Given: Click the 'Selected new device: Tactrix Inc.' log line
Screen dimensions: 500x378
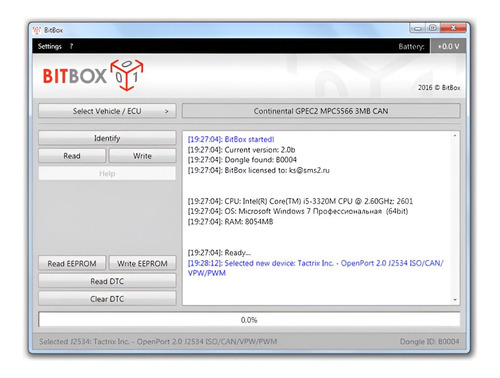Looking at the screenshot, I should [315, 268].
